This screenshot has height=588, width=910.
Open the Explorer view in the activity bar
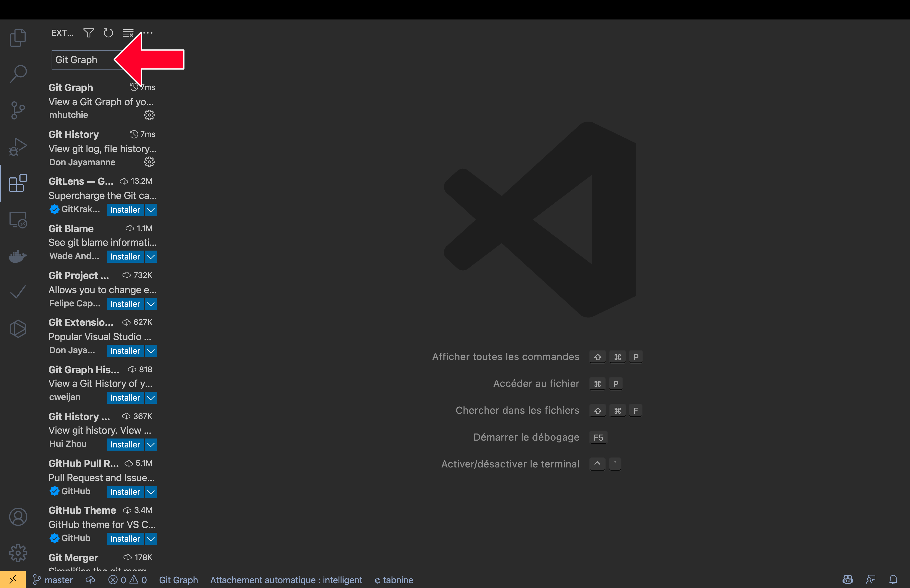coord(18,37)
